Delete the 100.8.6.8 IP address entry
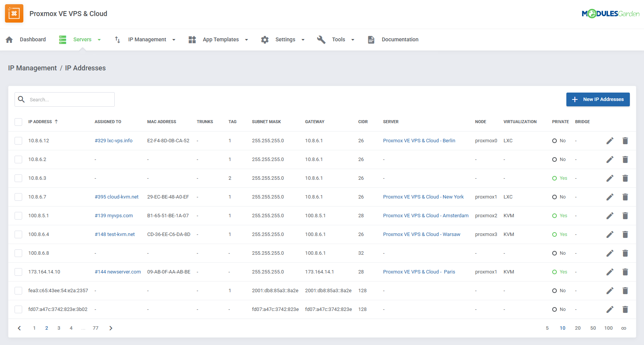This screenshot has width=644, height=345. click(625, 253)
